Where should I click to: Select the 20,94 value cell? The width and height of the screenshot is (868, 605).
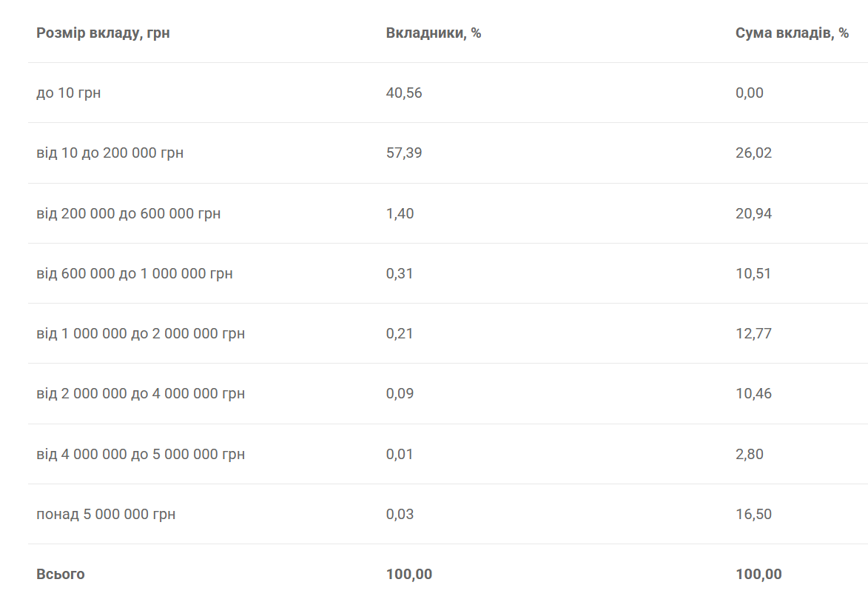click(753, 214)
